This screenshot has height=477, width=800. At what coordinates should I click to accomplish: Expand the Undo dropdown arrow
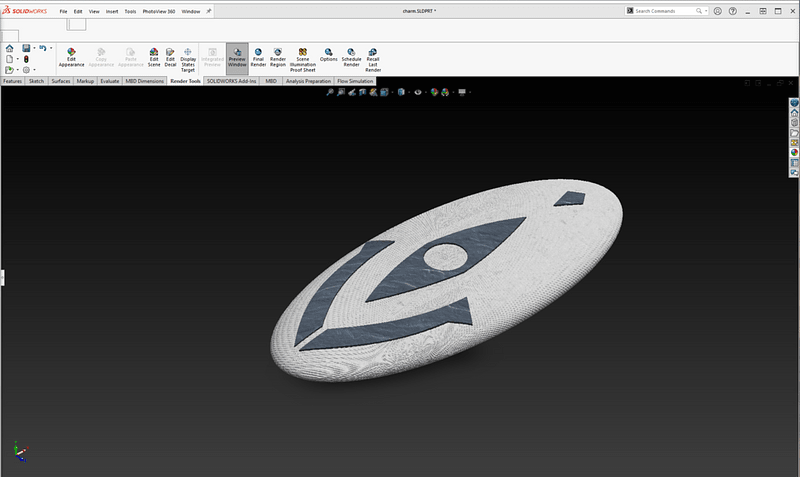51,48
